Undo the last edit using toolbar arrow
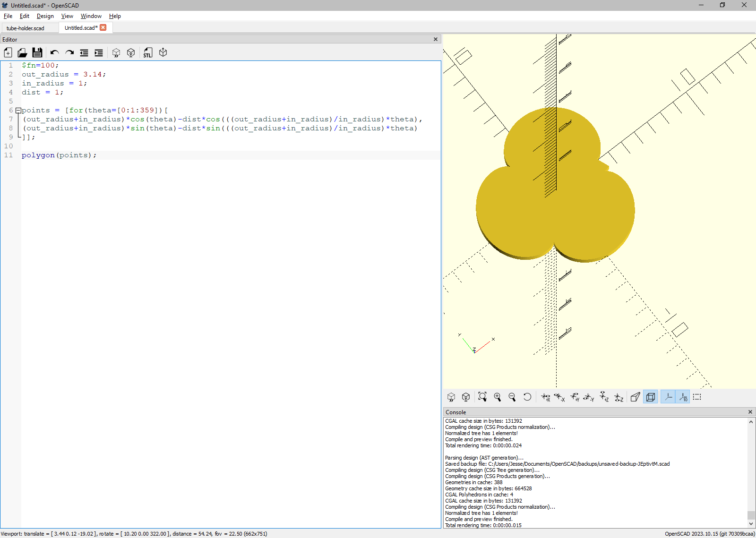The image size is (756, 538). [55, 52]
